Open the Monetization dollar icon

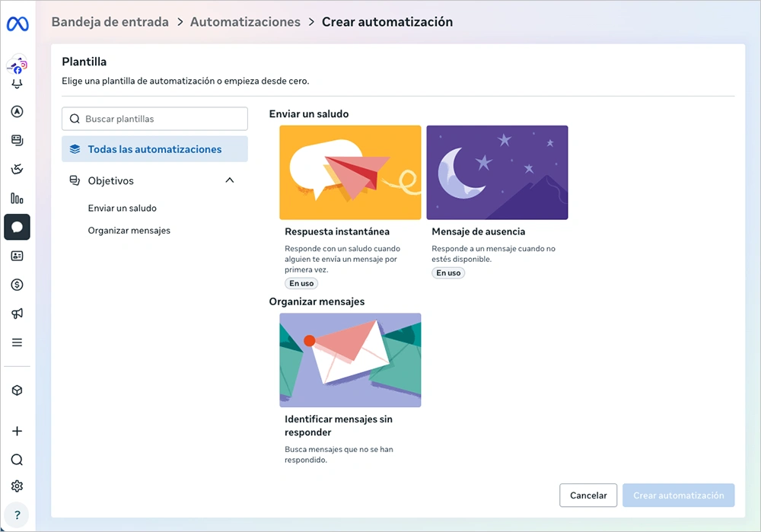tap(17, 284)
